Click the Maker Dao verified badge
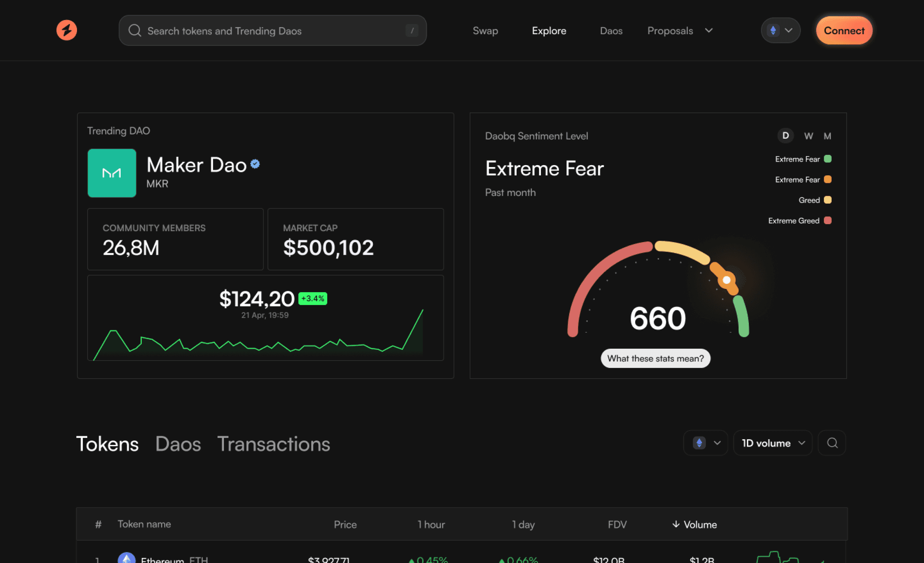 pos(255,164)
